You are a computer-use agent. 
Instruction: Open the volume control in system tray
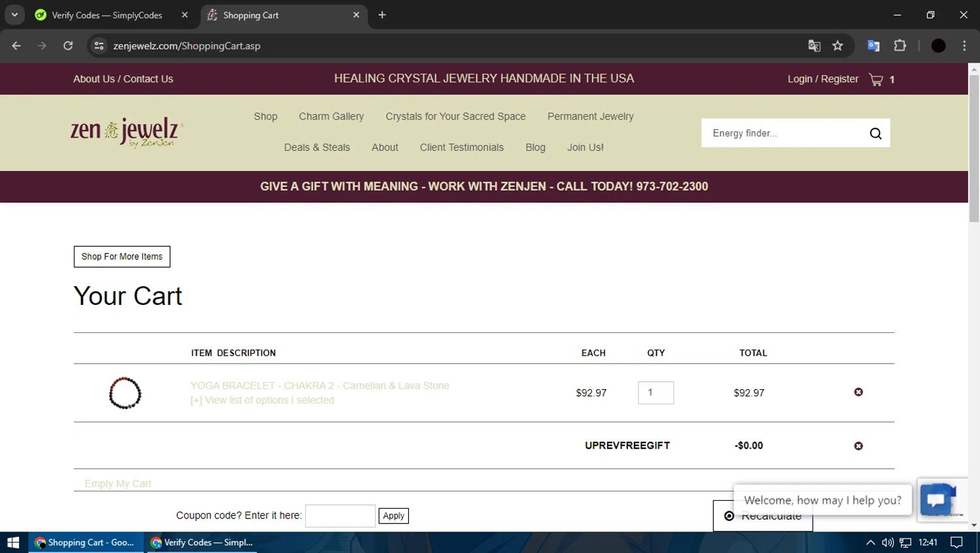[887, 543]
